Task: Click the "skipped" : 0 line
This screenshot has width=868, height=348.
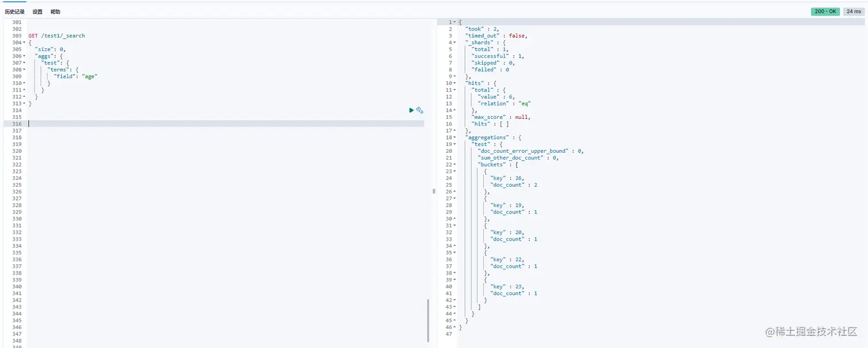Action: pyautogui.click(x=493, y=63)
